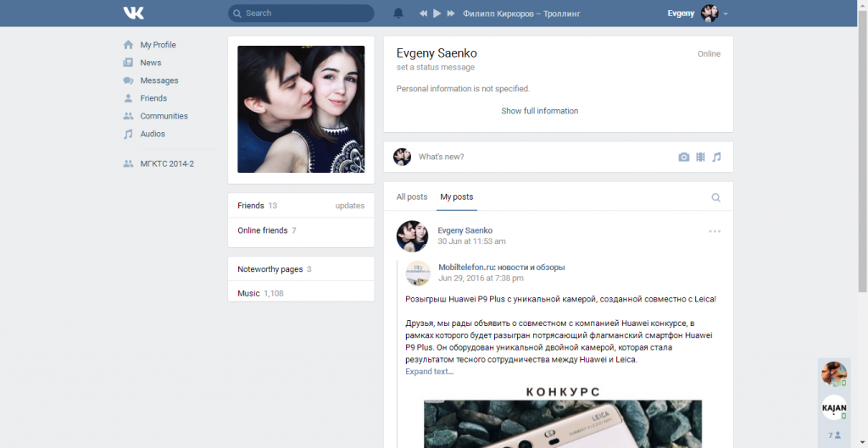
Task: Attach audio with music note icon
Action: pyautogui.click(x=716, y=157)
